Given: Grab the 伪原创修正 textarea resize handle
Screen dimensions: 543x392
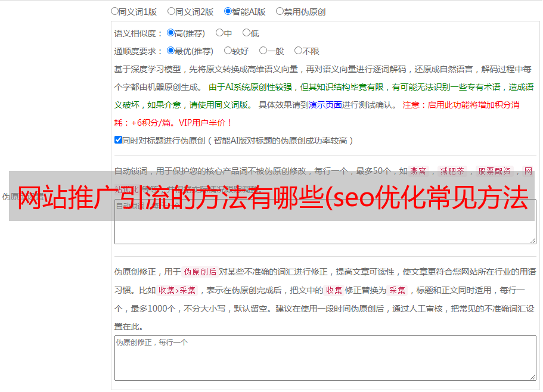Looking at the screenshot, I should (533, 377).
